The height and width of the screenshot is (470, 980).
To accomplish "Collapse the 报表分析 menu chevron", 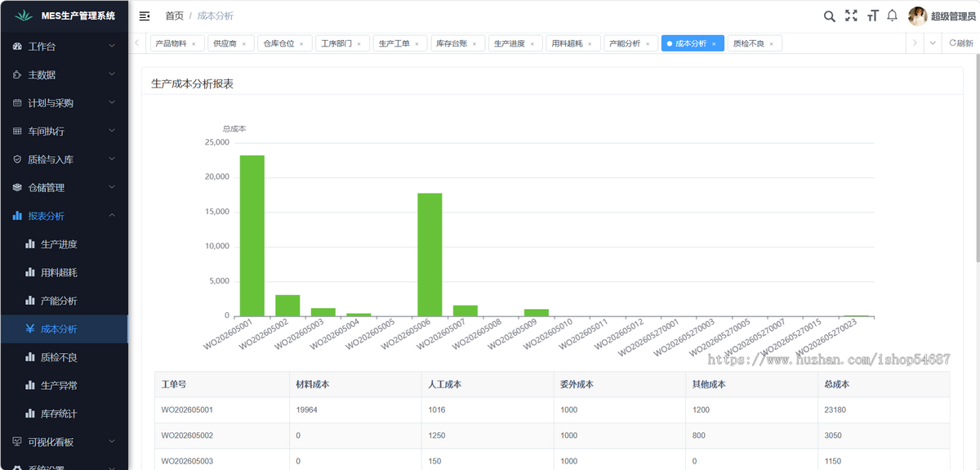I will (x=112, y=216).
